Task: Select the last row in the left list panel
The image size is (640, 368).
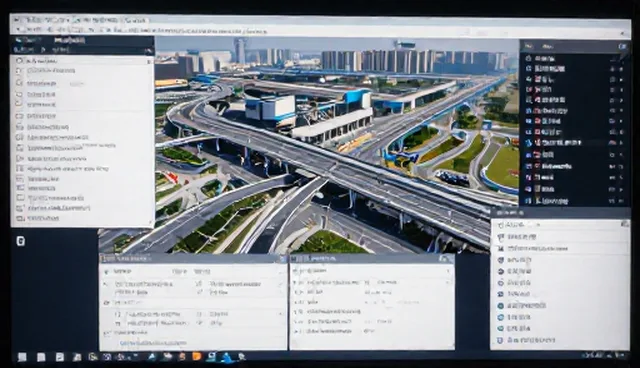Action: (x=82, y=218)
